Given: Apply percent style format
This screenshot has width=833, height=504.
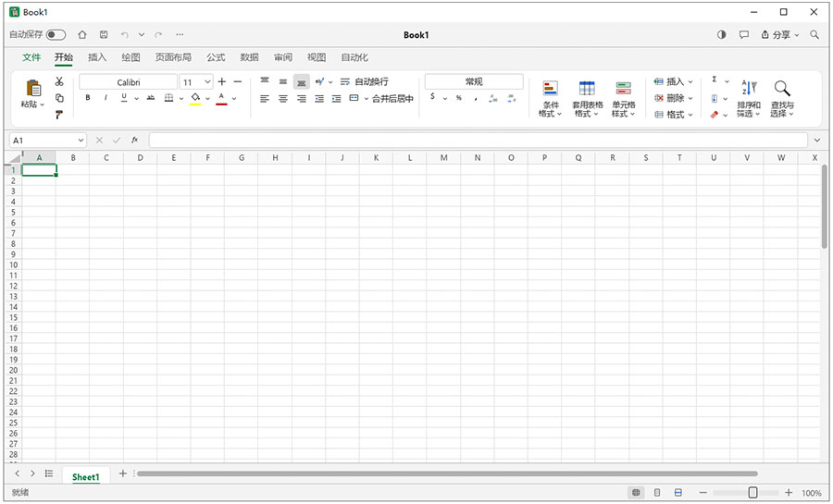Looking at the screenshot, I should [x=458, y=98].
